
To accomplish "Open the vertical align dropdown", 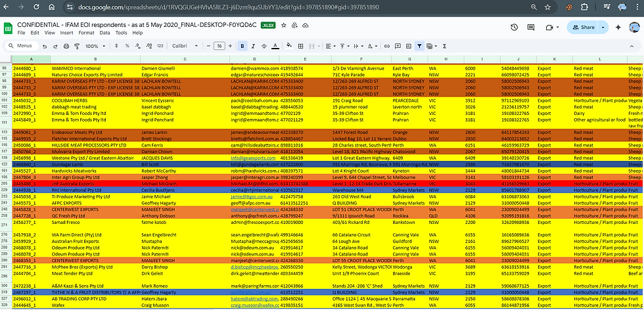I will coord(343,46).
